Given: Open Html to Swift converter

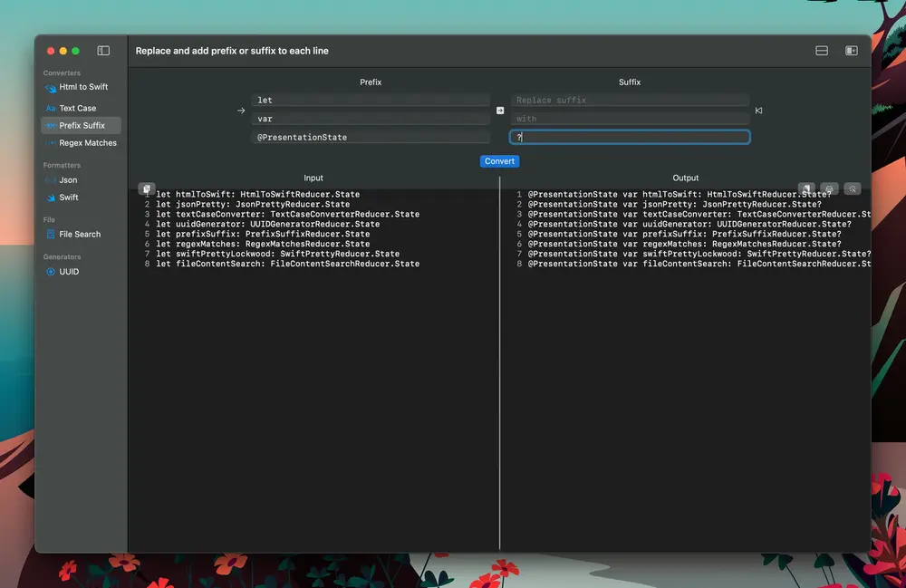Looking at the screenshot, I should point(81,87).
